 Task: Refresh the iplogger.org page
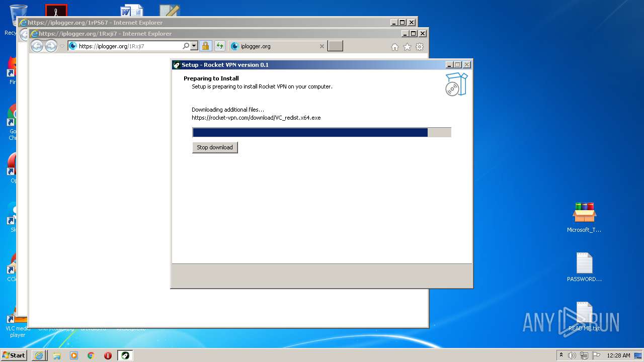pos(219,46)
